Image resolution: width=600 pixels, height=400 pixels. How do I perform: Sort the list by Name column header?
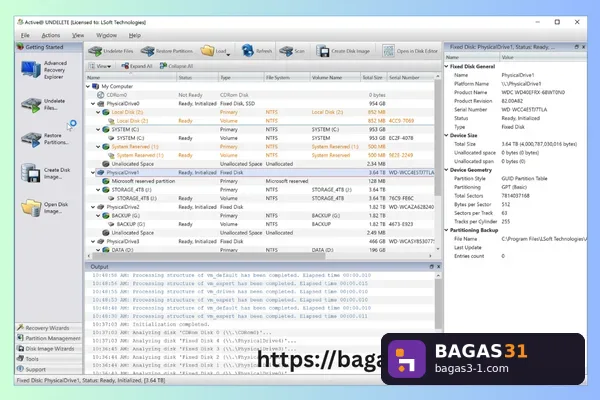(x=130, y=77)
